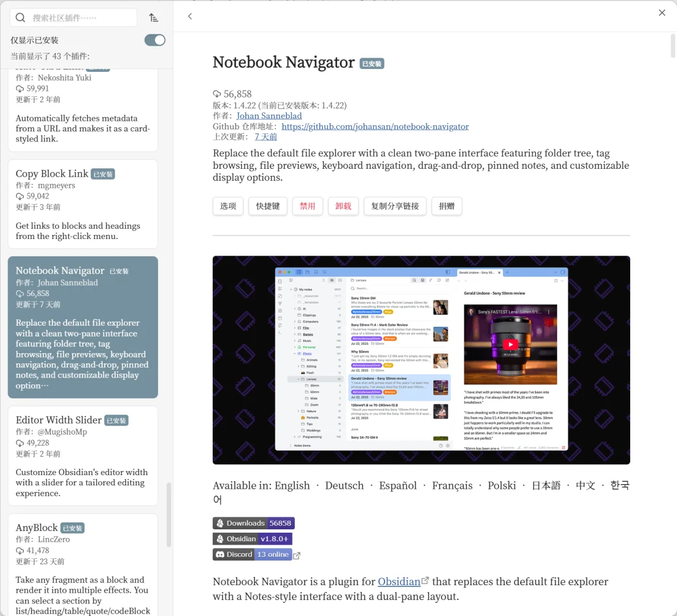Click installed badge on Copy Block Link card

pyautogui.click(x=103, y=174)
